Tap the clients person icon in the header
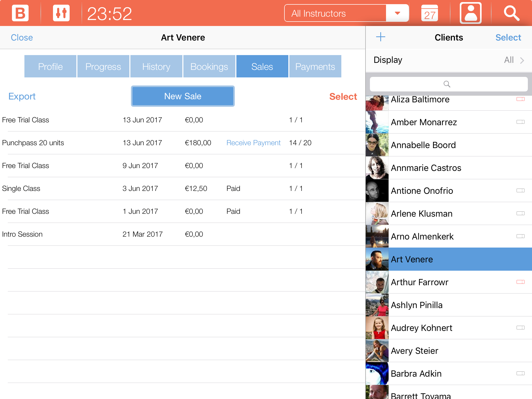The image size is (532, 399). tap(470, 13)
